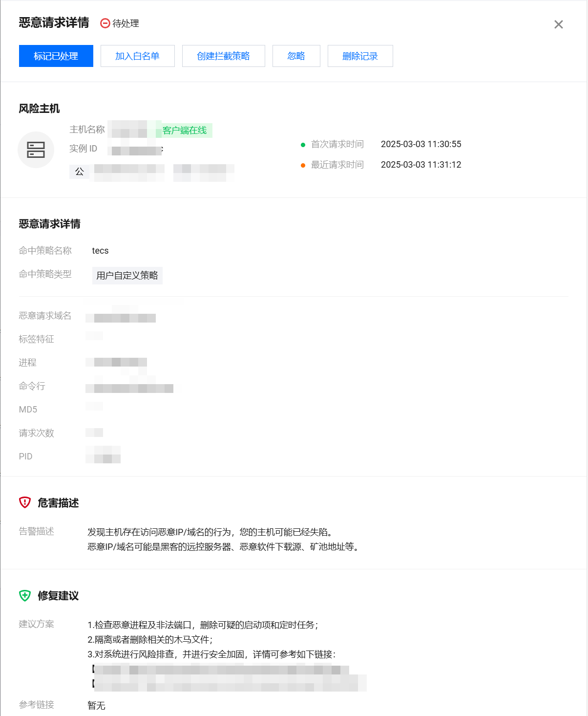Image resolution: width=588 pixels, height=716 pixels.
Task: Click the 用户自定义策略 policy type tag
Action: pyautogui.click(x=127, y=276)
